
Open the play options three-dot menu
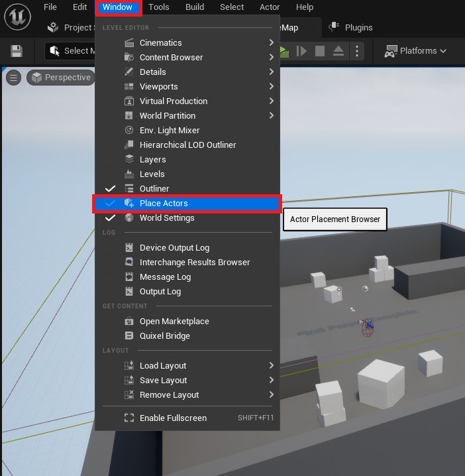(357, 50)
